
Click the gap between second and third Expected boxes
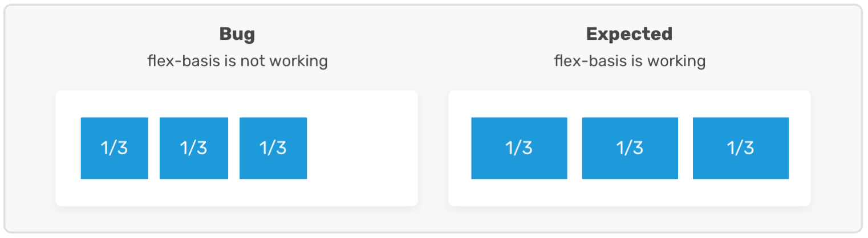click(x=685, y=148)
